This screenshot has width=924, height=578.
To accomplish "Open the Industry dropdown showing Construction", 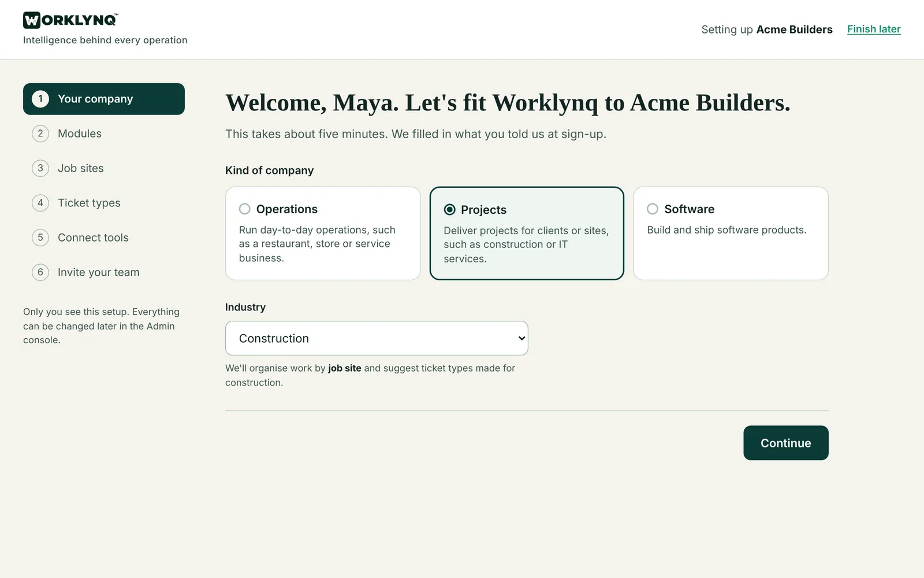I will tap(377, 338).
